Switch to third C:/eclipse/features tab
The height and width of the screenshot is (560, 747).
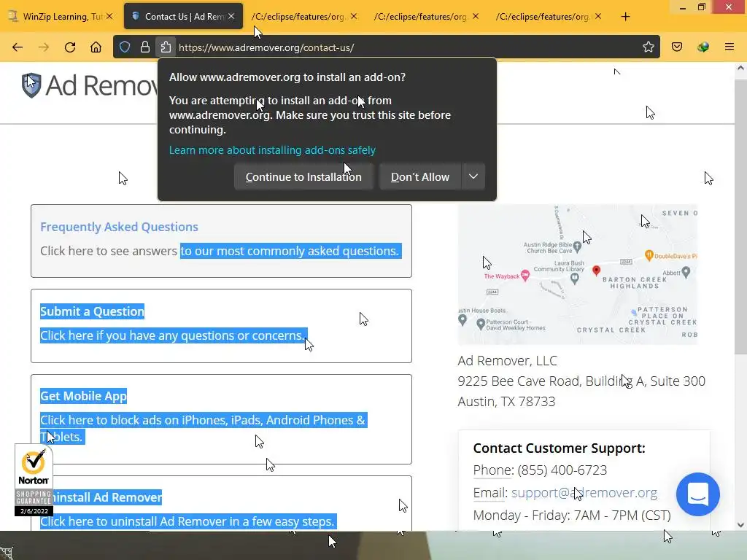click(x=548, y=16)
